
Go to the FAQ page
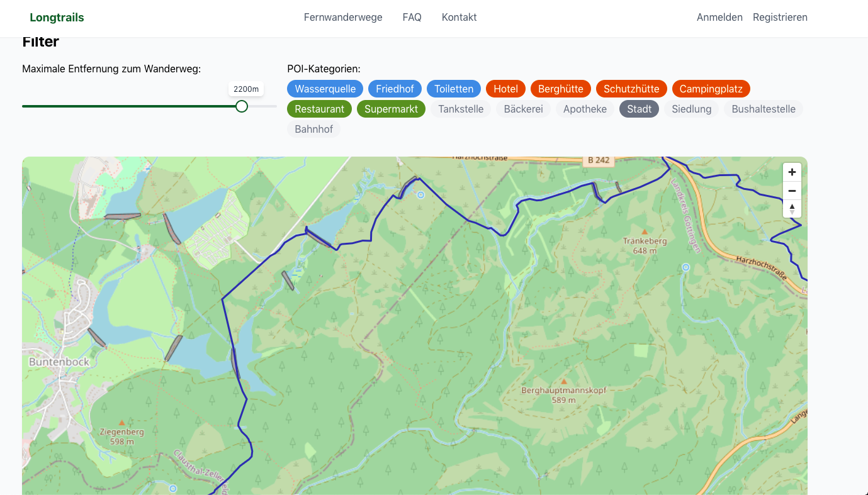[412, 18]
